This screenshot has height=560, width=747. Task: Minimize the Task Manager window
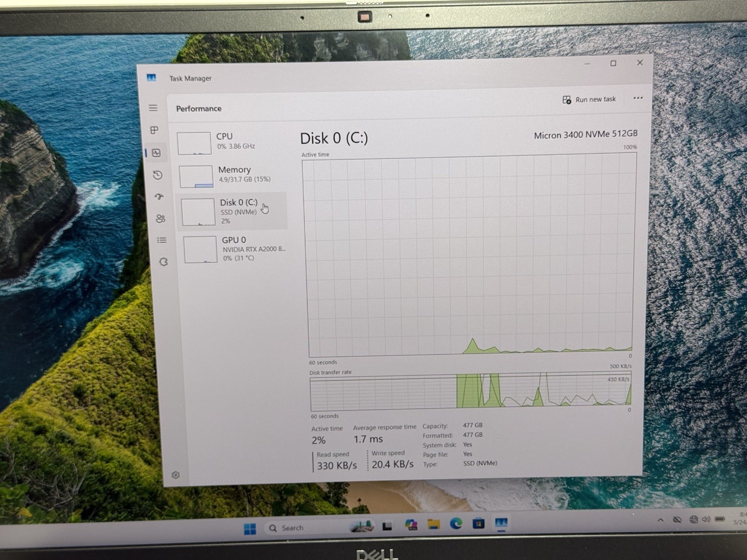click(587, 64)
